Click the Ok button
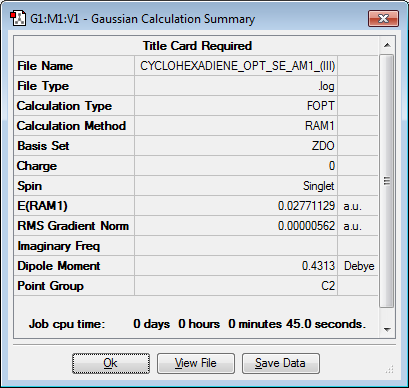409x388 pixels. tap(111, 363)
